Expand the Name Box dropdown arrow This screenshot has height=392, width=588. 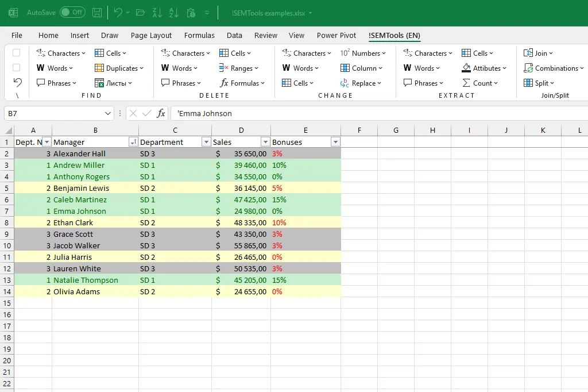[x=108, y=113]
